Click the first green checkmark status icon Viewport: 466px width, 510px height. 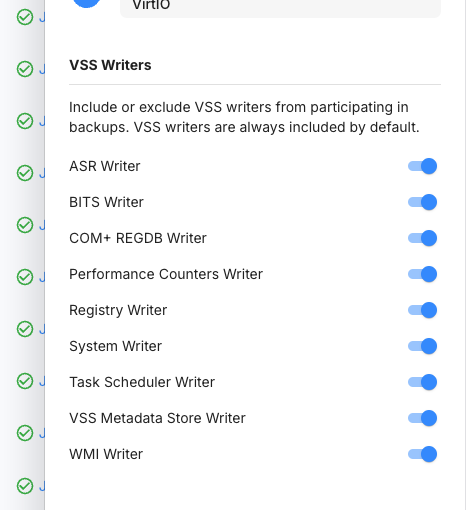coord(25,17)
